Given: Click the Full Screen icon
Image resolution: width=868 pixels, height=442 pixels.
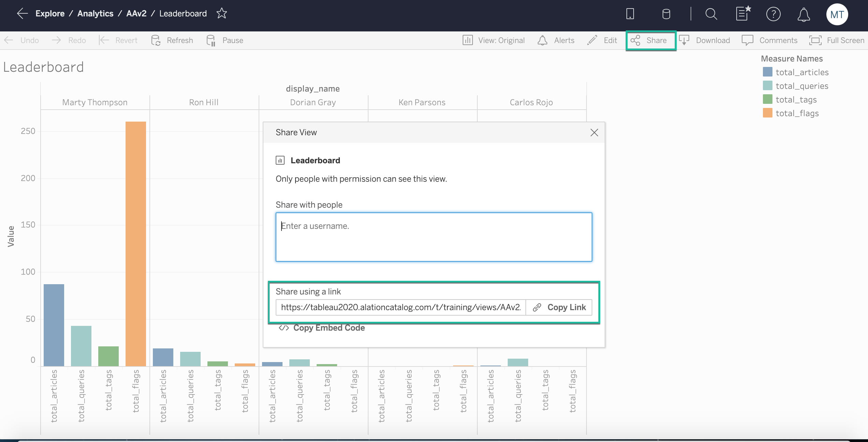Looking at the screenshot, I should 815,40.
